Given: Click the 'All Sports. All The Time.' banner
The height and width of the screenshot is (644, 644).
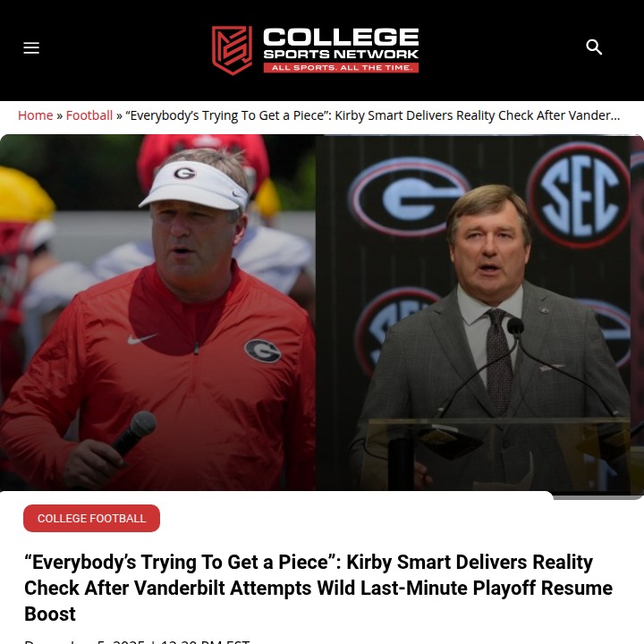Looking at the screenshot, I should [340, 67].
